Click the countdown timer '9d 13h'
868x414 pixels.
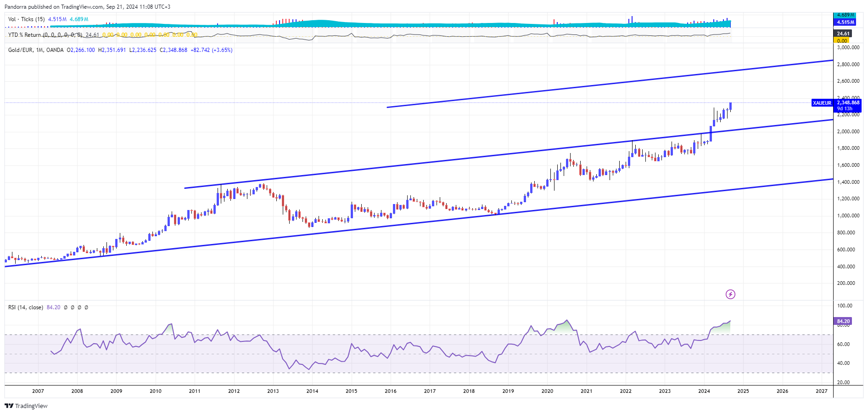pos(845,109)
